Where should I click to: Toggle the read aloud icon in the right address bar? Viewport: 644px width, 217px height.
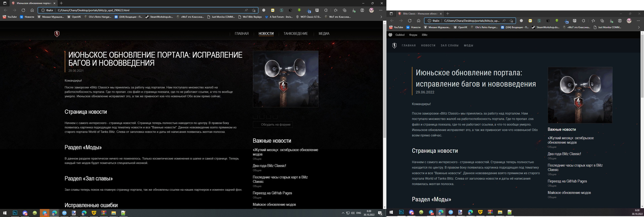(x=504, y=21)
